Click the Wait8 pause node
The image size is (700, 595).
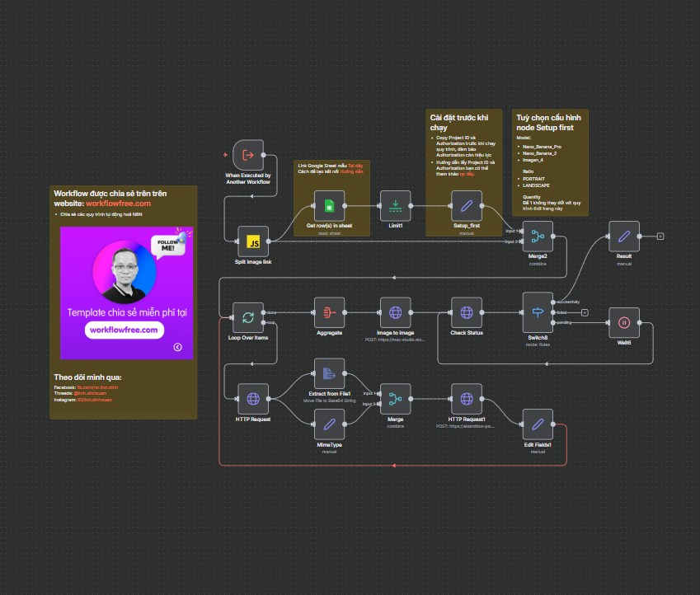[x=624, y=322]
